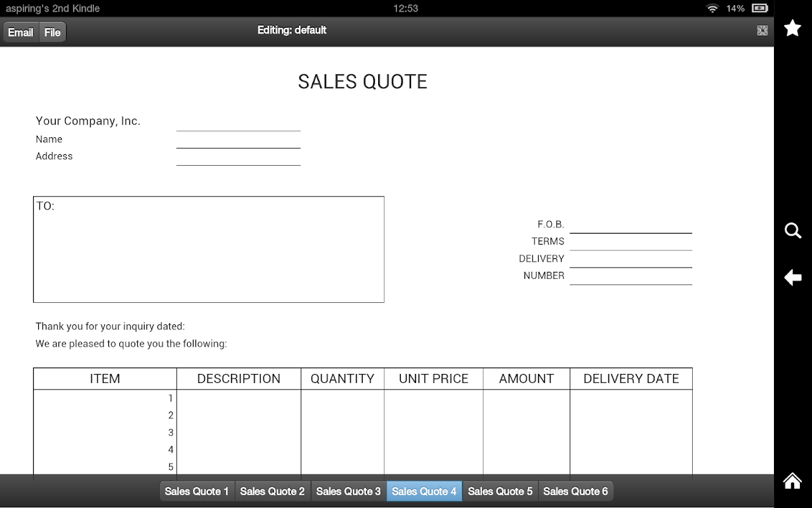Switch to Sales Quote 2 tab

pos(273,491)
